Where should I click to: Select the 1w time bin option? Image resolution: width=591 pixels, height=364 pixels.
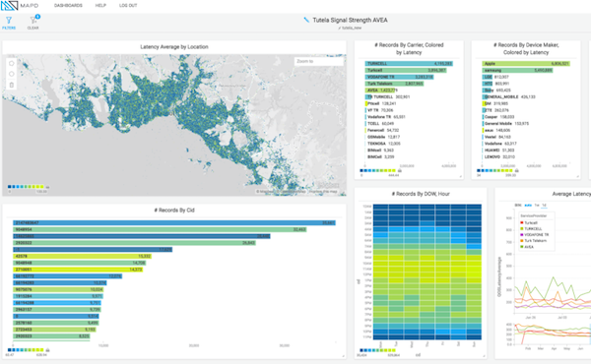coord(537,206)
